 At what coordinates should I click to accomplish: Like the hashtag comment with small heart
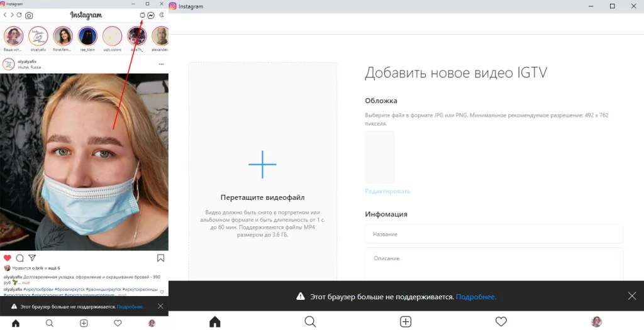tap(162, 292)
